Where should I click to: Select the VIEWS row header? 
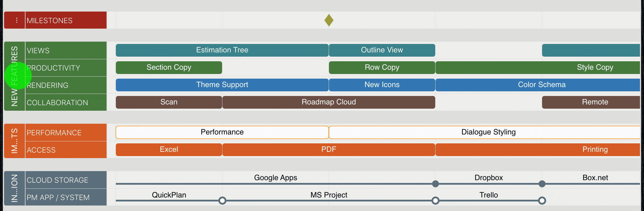pos(66,51)
